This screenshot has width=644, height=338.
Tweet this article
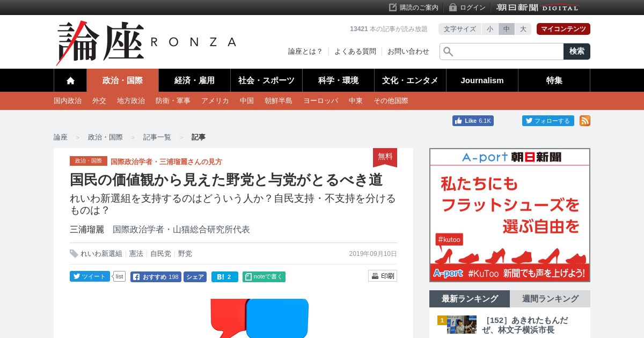tap(90, 276)
